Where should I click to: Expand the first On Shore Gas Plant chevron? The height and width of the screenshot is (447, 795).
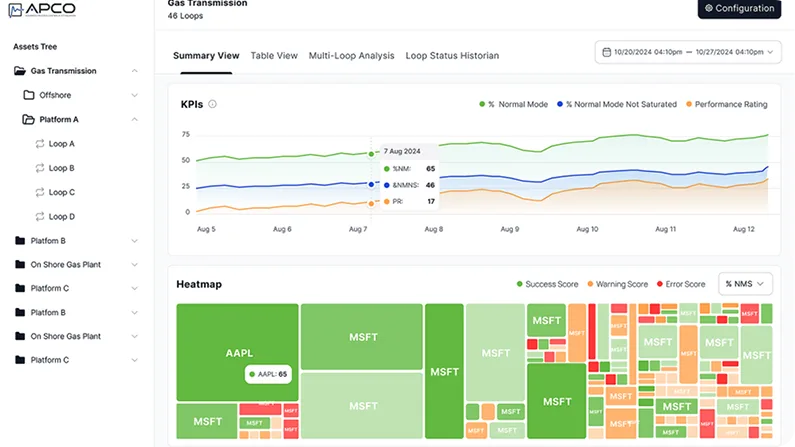[x=134, y=265]
